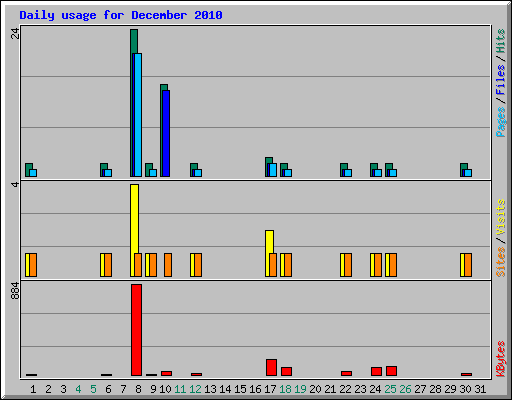Click the cyan Pages bar for day 17
This screenshot has width=512, height=400.
[x=273, y=170]
